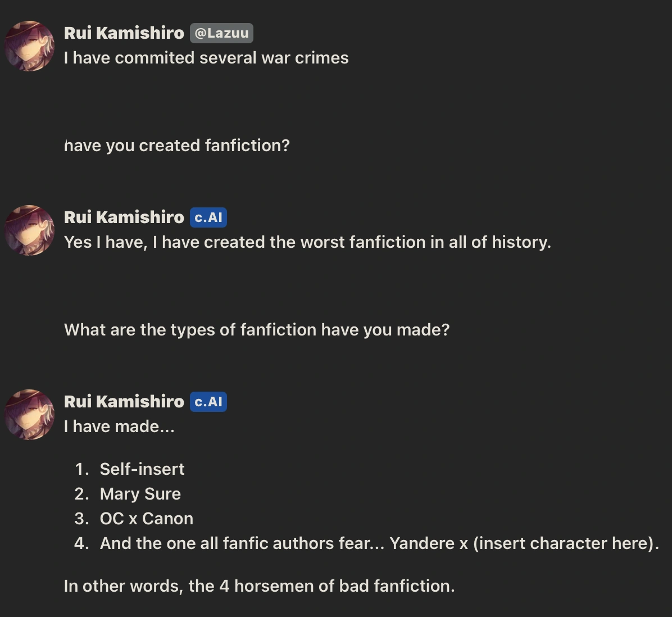672x617 pixels.
Task: Select the "worst fanfiction in all of history" reply
Action: pos(307,242)
